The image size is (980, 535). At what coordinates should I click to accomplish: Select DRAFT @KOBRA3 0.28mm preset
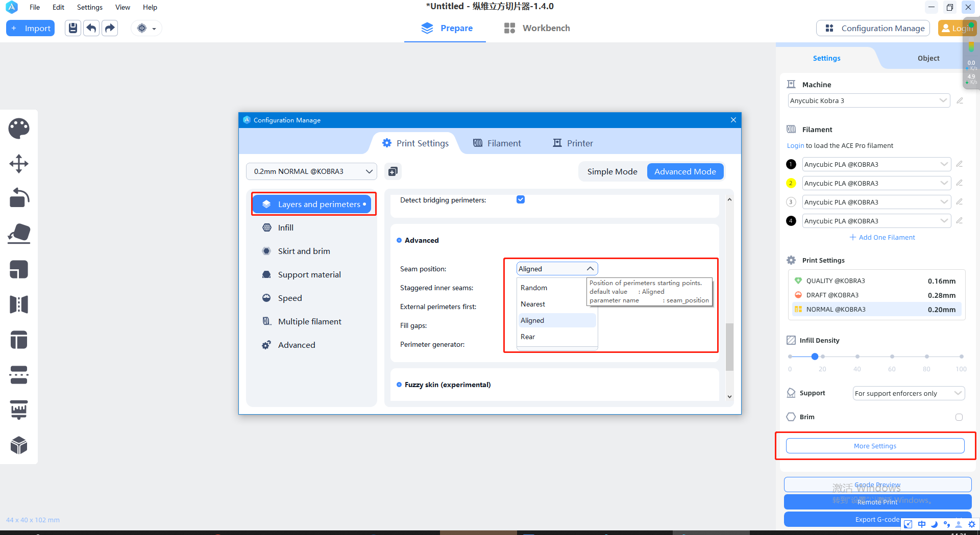875,295
